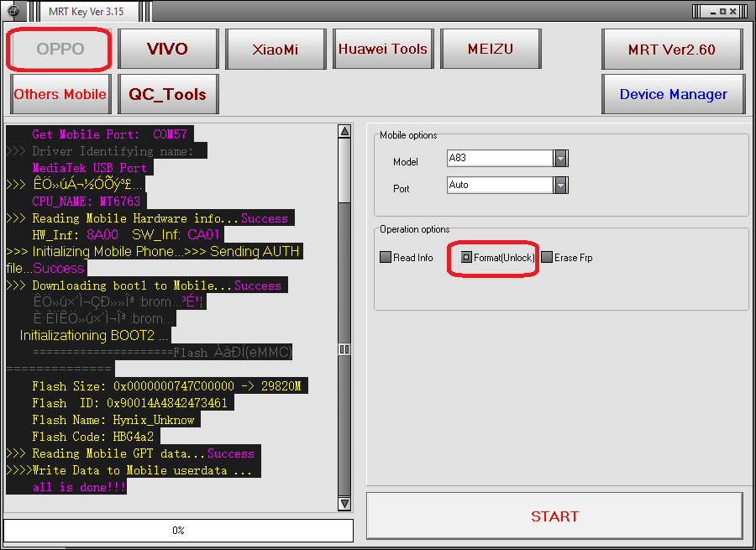Click the Model field showing A83
Image resolution: width=756 pixels, height=550 pixels.
501,158
